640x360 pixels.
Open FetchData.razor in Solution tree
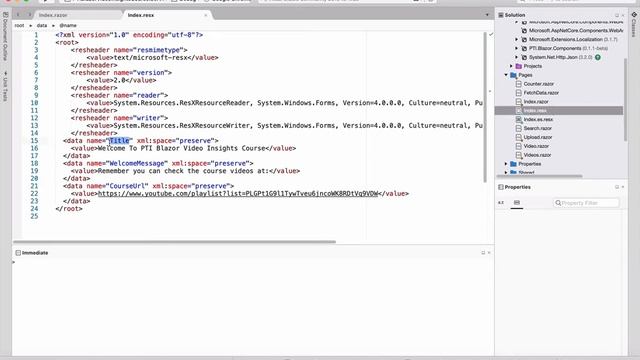[541, 93]
